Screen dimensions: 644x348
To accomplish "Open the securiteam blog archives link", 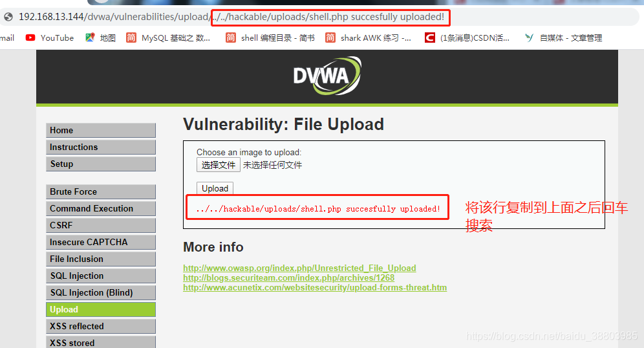I will coord(289,277).
